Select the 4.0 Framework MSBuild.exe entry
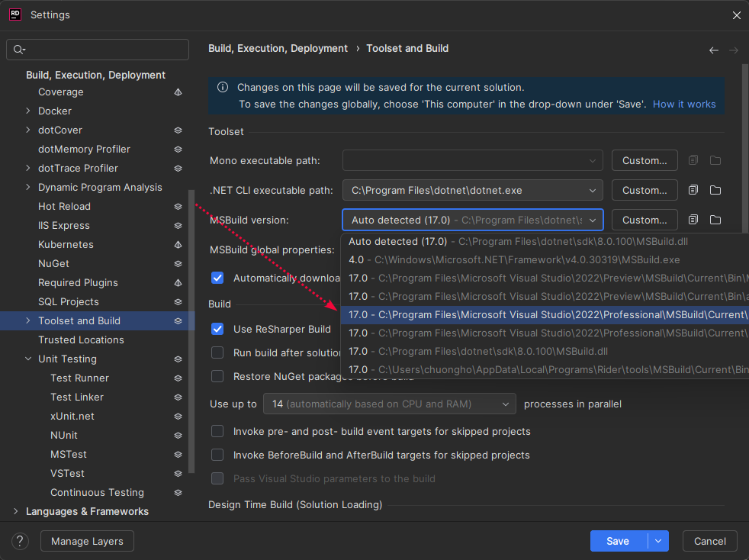The image size is (749, 560). tap(514, 259)
